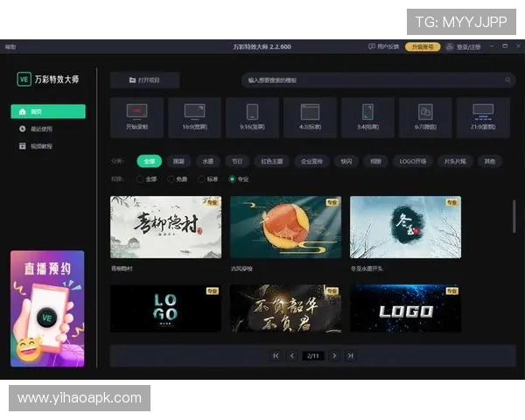This screenshot has width=525, height=420.
Task: Go to the next page arrow
Action: tap(334, 356)
